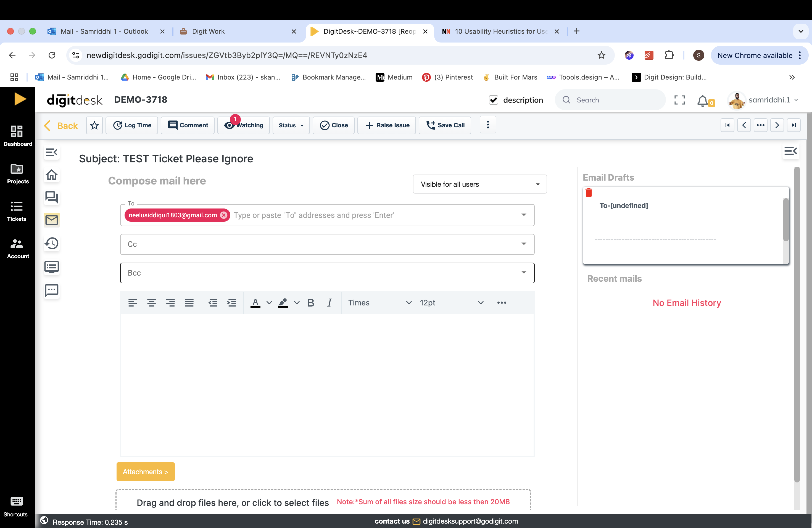The image size is (812, 528).
Task: Click the Log Time button
Action: [x=132, y=125]
